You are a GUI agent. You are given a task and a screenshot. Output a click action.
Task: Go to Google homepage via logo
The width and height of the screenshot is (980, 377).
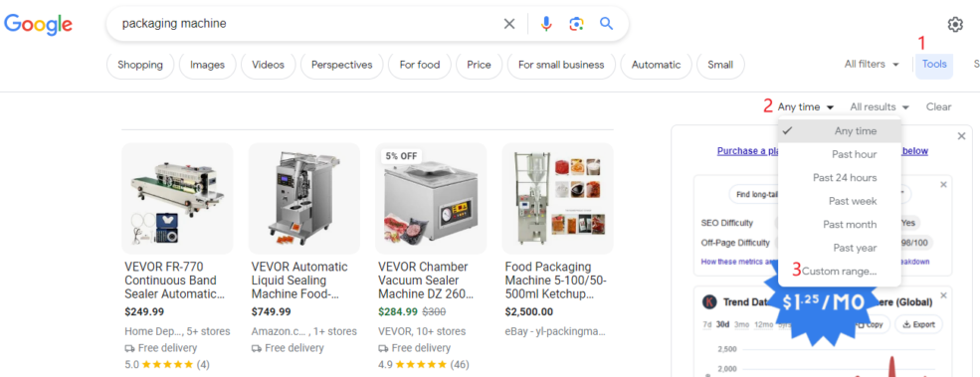click(x=38, y=25)
